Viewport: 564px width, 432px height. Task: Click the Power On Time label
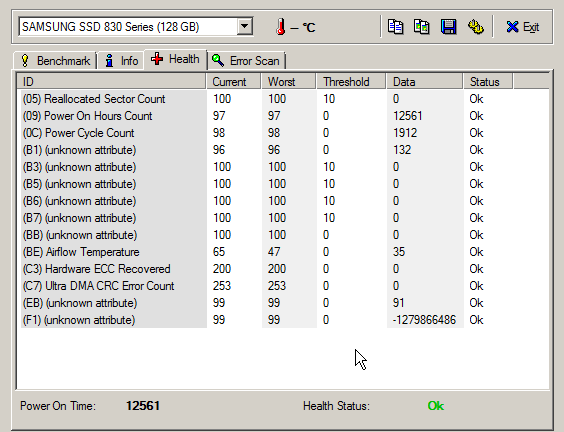(58, 406)
